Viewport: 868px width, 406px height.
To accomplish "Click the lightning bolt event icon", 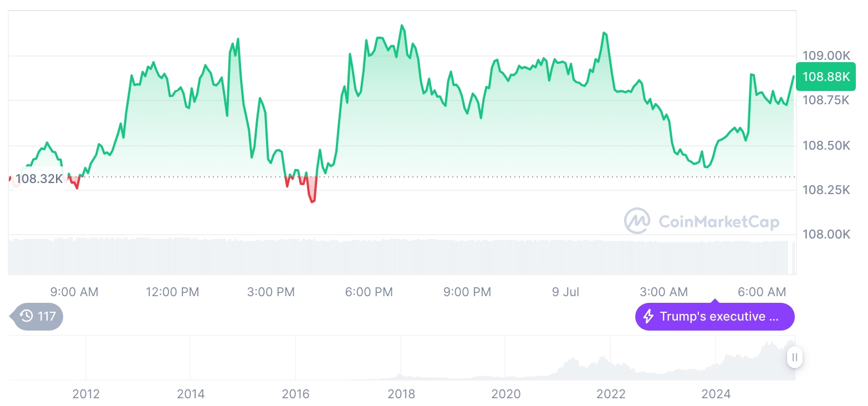I will click(648, 317).
